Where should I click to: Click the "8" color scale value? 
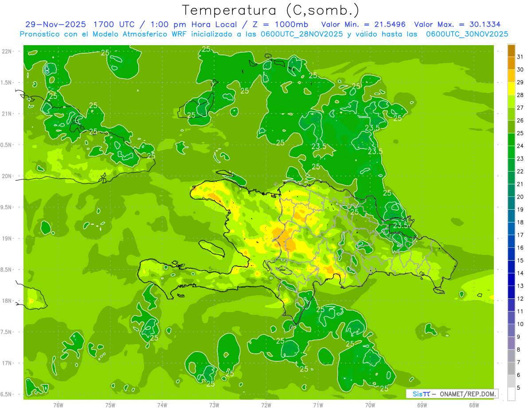coord(519,350)
